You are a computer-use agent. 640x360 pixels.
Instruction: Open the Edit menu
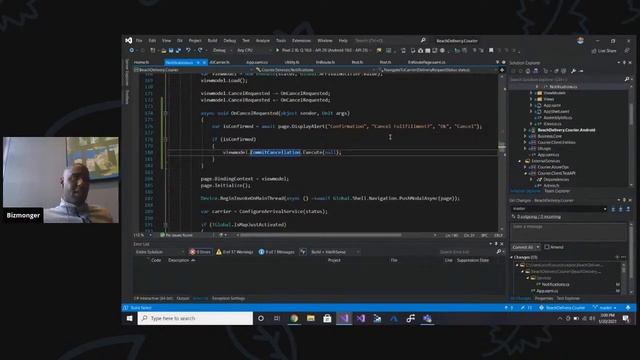tap(152, 40)
